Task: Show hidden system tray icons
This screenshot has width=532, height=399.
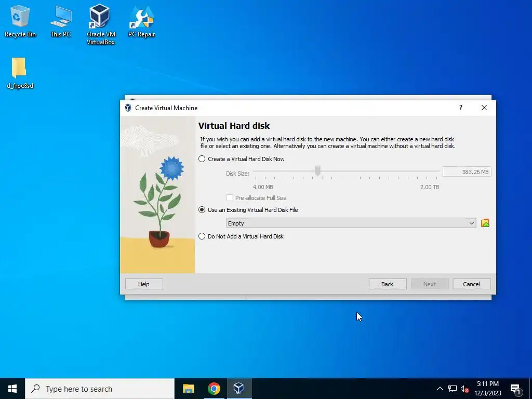Action: click(440, 389)
